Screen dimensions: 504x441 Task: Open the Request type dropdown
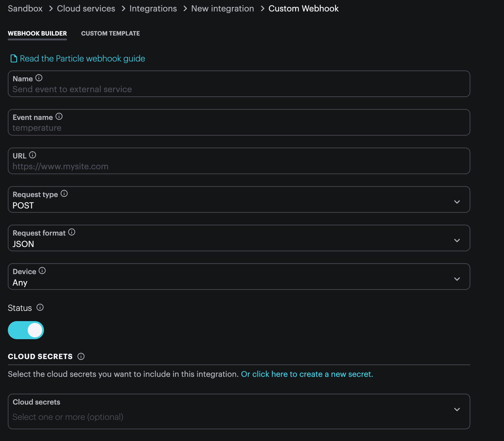pos(239,199)
